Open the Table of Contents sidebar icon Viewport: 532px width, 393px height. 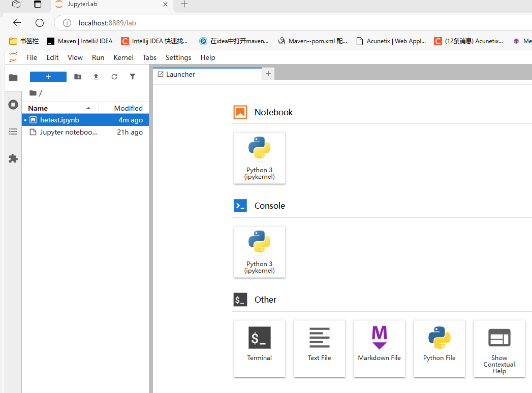13,132
